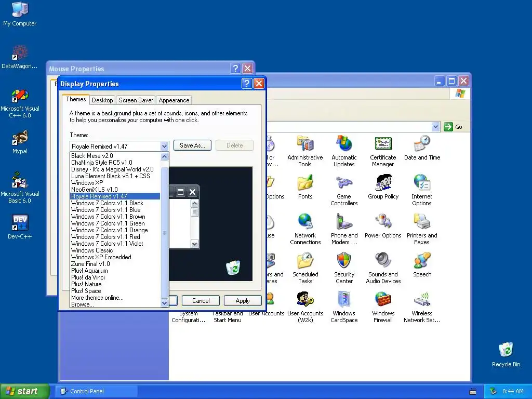Open Automatic Updates icon
Viewport: 532px width, 399px height.
pos(344,151)
